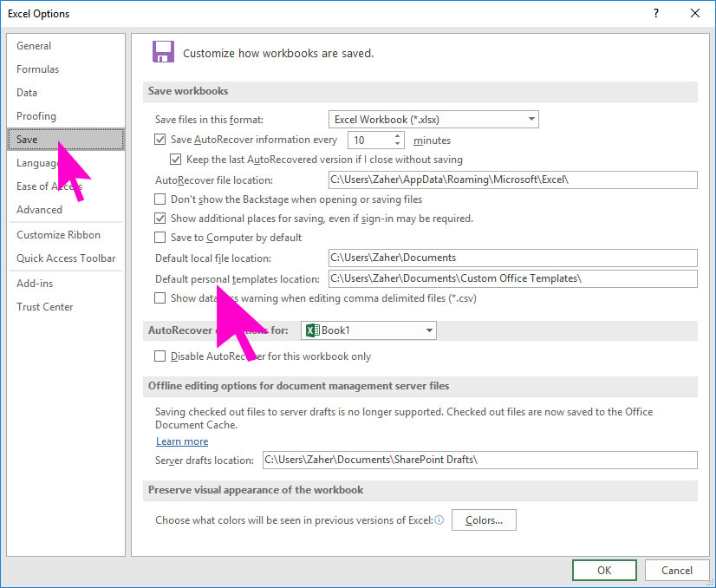Click the Save workbooks section header
This screenshot has width=716, height=588.
[x=420, y=91]
